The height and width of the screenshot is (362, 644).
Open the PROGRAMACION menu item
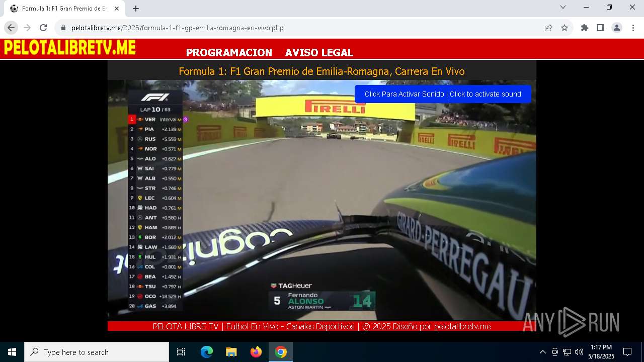point(229,52)
